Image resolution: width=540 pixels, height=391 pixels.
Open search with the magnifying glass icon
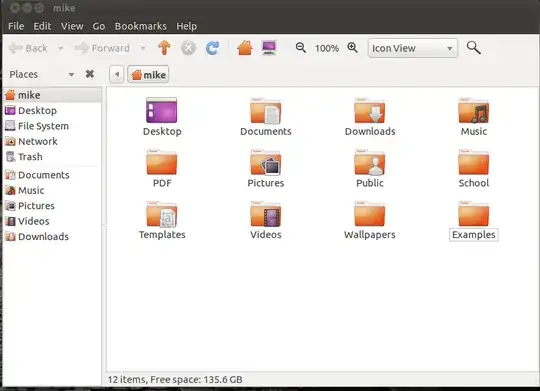tap(474, 48)
